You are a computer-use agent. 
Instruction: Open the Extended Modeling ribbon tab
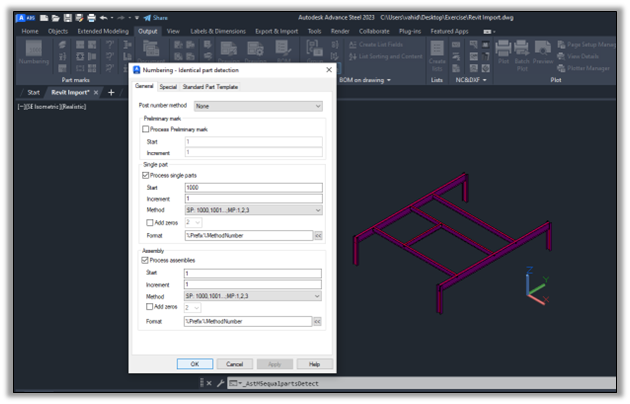click(103, 31)
